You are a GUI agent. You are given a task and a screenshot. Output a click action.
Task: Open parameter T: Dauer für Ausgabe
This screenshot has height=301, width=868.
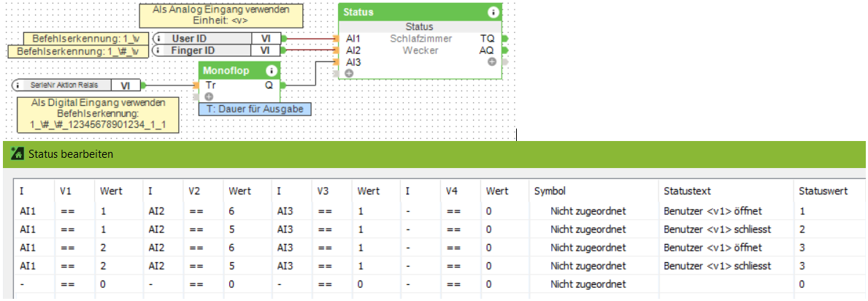[x=255, y=109]
